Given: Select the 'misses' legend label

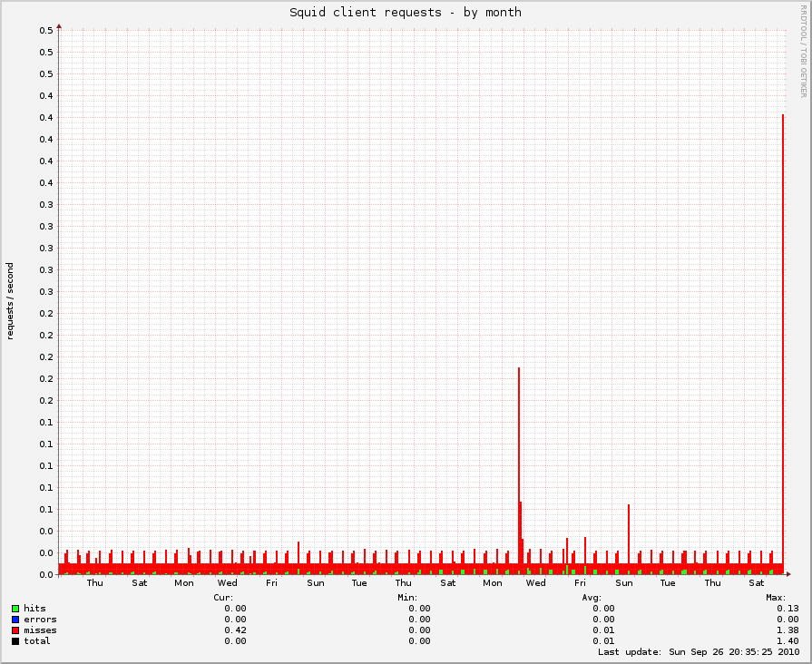Looking at the screenshot, I should pos(41,630).
